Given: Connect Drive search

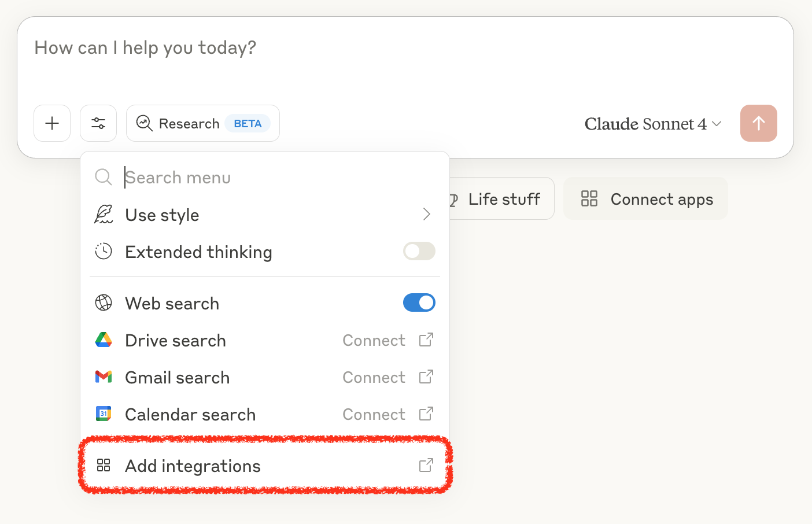Looking at the screenshot, I should pyautogui.click(x=374, y=340).
